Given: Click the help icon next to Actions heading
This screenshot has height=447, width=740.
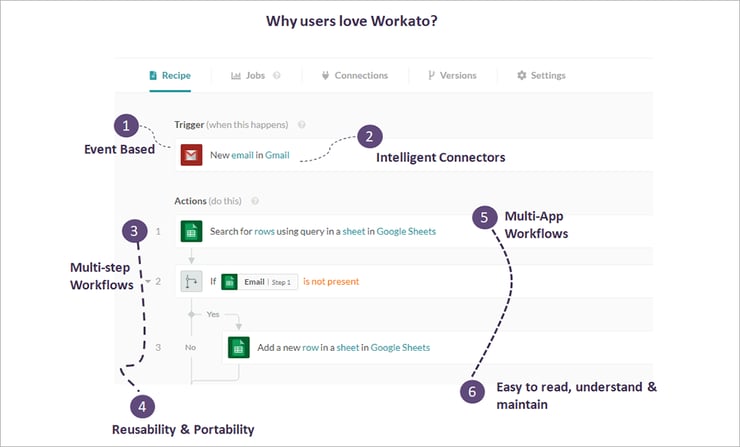Looking at the screenshot, I should pos(255,201).
